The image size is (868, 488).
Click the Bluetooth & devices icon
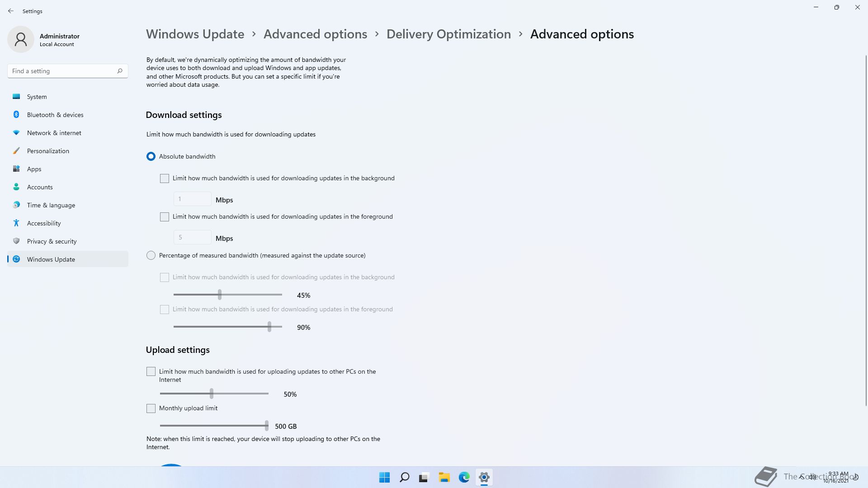click(16, 115)
